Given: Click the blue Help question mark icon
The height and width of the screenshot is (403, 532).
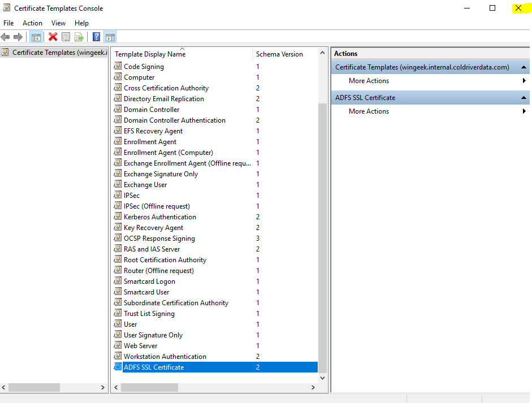Looking at the screenshot, I should (x=96, y=37).
